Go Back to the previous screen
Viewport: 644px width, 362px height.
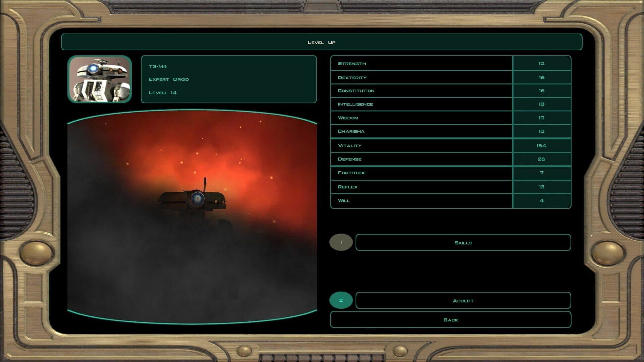(x=451, y=319)
